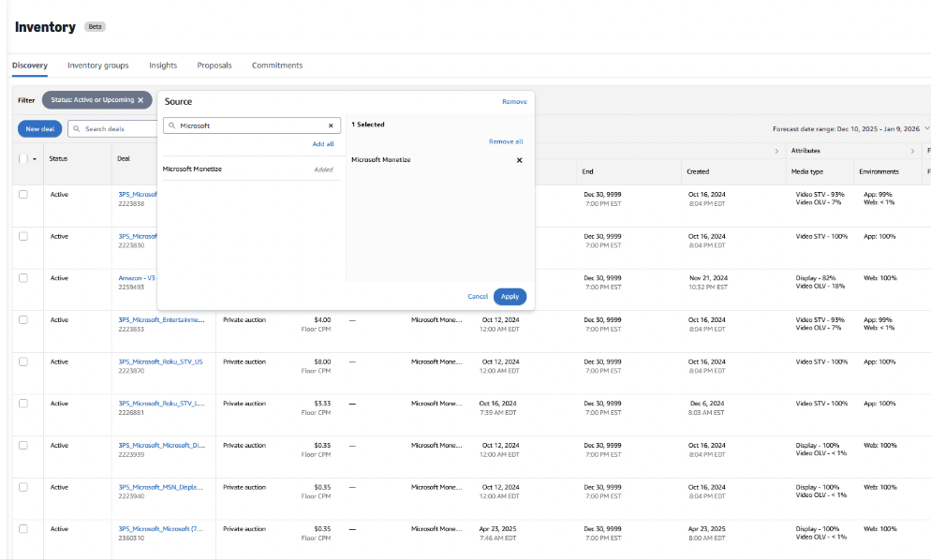Open deal link above ID 2223830
Image resolution: width=931 pixels, height=560 pixels.
(138, 236)
